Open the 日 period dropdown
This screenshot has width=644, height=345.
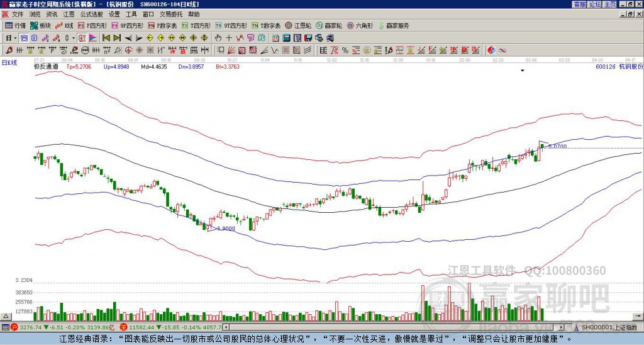coord(11,38)
